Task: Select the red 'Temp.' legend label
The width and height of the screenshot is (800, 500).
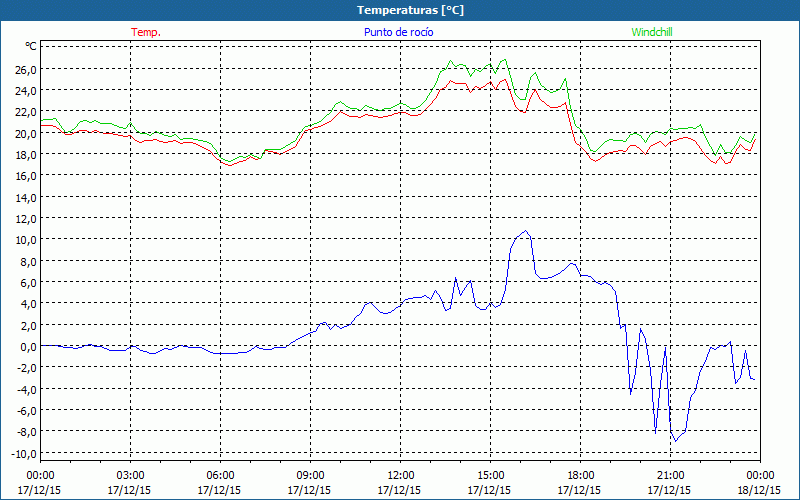Action: point(146,32)
